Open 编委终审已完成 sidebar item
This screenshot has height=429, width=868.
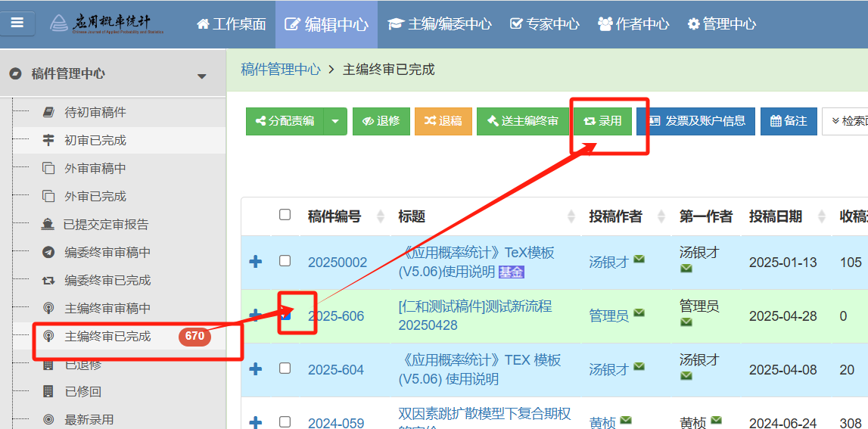(x=107, y=280)
